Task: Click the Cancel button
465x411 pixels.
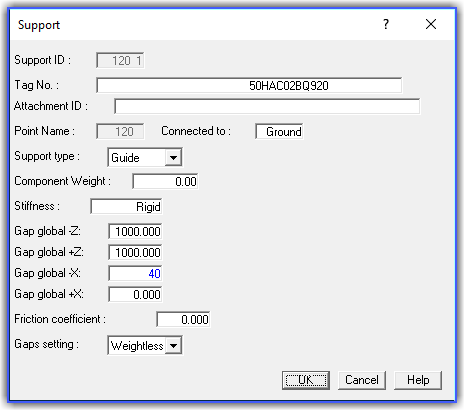Action: pos(362,380)
